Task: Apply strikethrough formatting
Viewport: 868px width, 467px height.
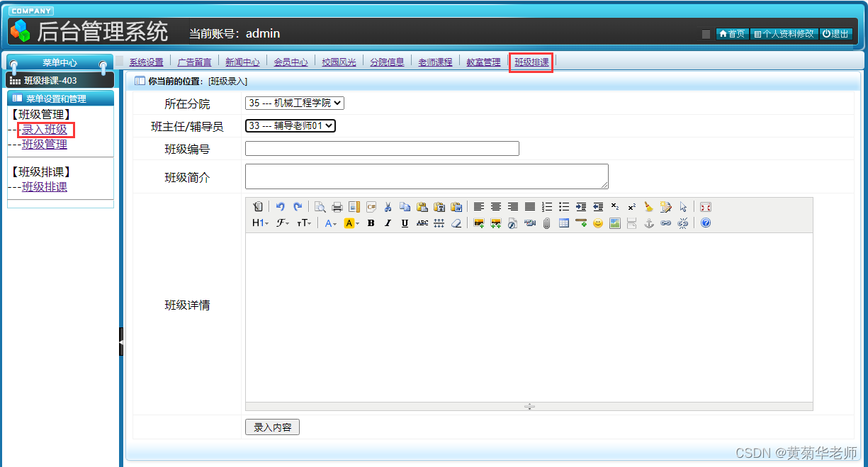Action: point(422,223)
